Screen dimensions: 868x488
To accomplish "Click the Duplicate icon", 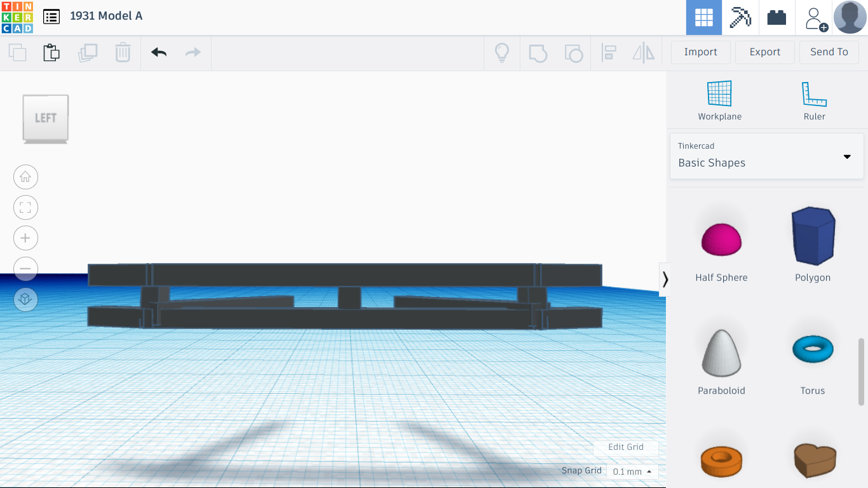I will (88, 53).
